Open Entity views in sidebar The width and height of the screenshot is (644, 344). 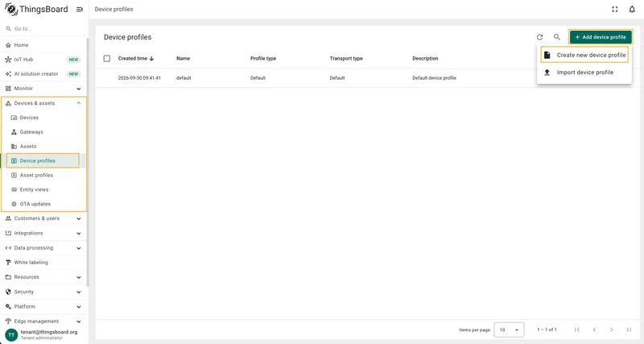44,189
